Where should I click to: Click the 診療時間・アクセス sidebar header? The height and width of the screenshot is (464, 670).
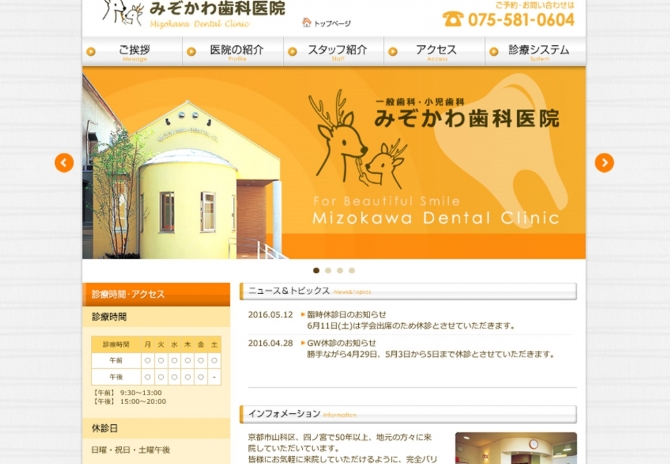[x=156, y=294]
